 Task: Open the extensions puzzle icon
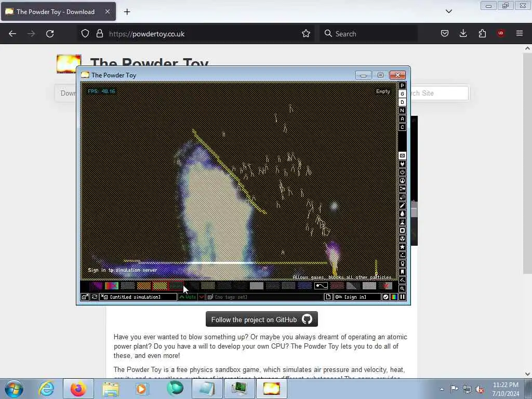pyautogui.click(x=482, y=33)
